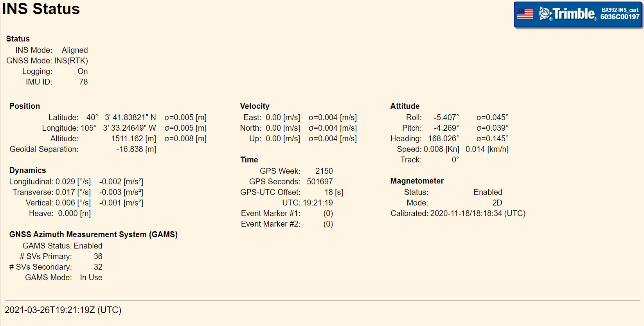Select the GAMS Mode In Use value

tap(91, 277)
